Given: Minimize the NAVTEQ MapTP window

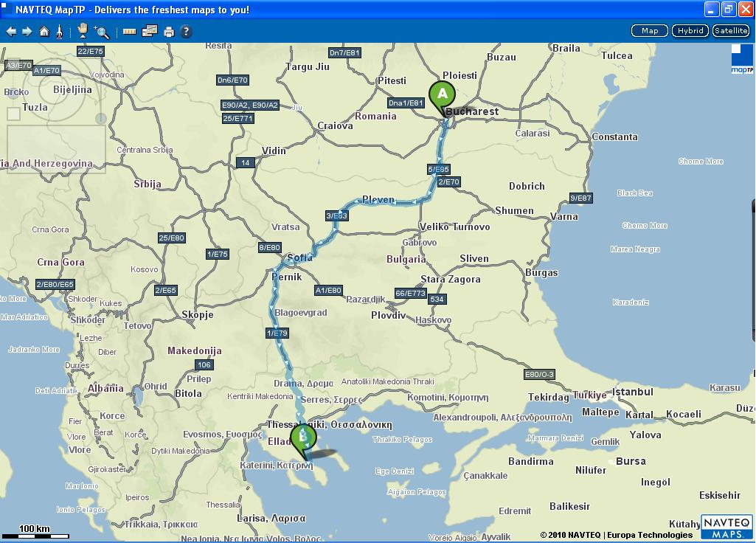Looking at the screenshot, I should (x=711, y=9).
